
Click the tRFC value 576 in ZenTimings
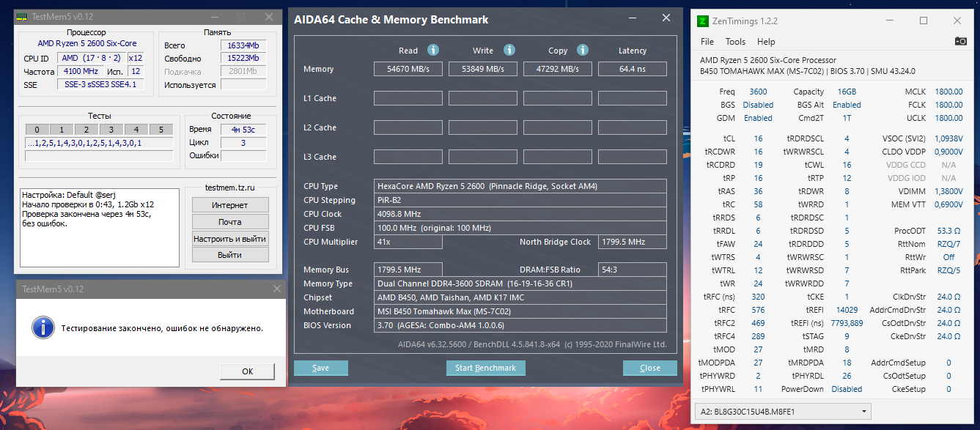pyautogui.click(x=758, y=310)
